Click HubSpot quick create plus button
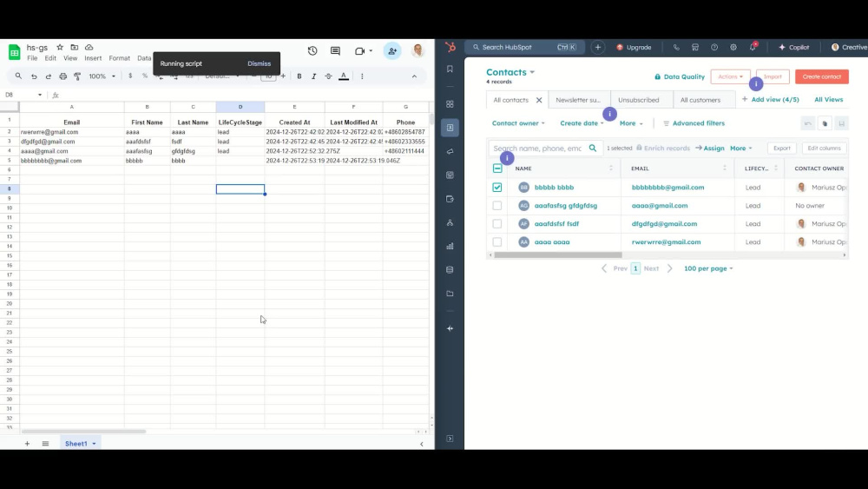This screenshot has width=868, height=489. [597, 48]
